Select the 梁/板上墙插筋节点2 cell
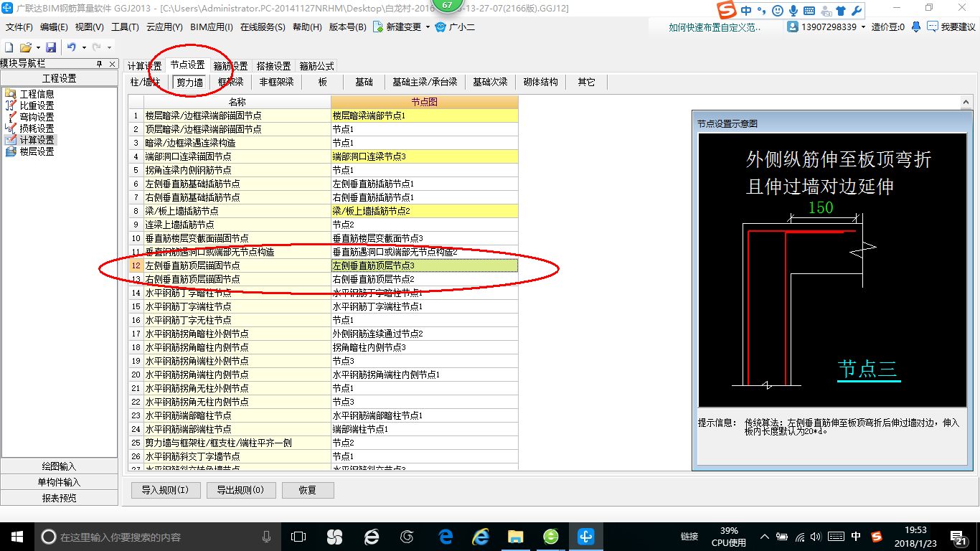The width and height of the screenshot is (980, 551). coord(424,211)
